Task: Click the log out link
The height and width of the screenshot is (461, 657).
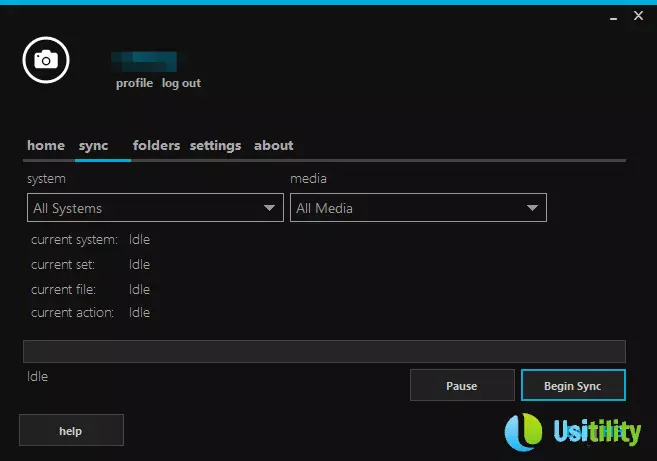Action: (x=181, y=83)
